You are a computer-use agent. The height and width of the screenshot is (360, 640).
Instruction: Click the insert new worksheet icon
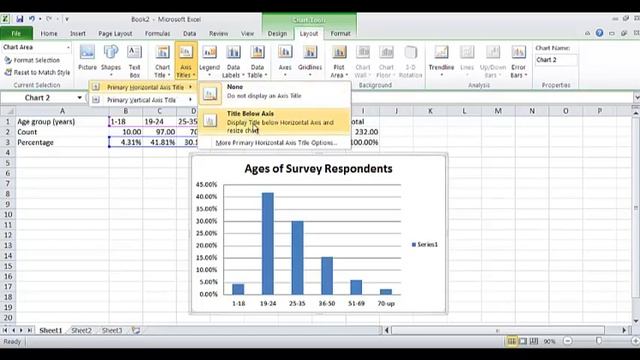coord(136,330)
